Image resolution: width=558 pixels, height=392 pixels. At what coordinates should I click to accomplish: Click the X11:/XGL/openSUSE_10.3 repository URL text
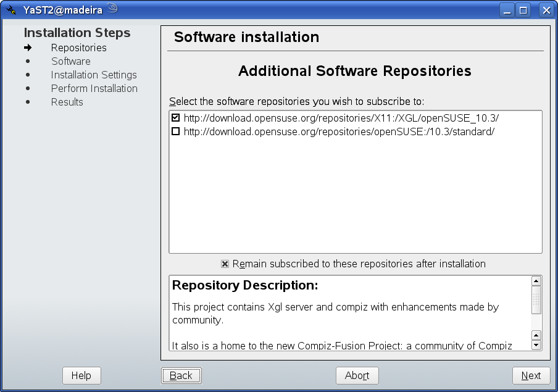pyautogui.click(x=341, y=118)
